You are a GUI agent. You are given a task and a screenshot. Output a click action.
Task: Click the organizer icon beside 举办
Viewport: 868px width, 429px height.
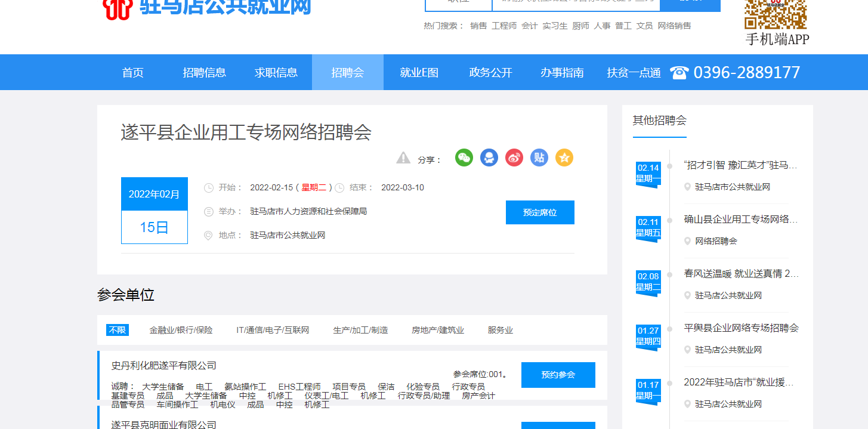pyautogui.click(x=209, y=212)
